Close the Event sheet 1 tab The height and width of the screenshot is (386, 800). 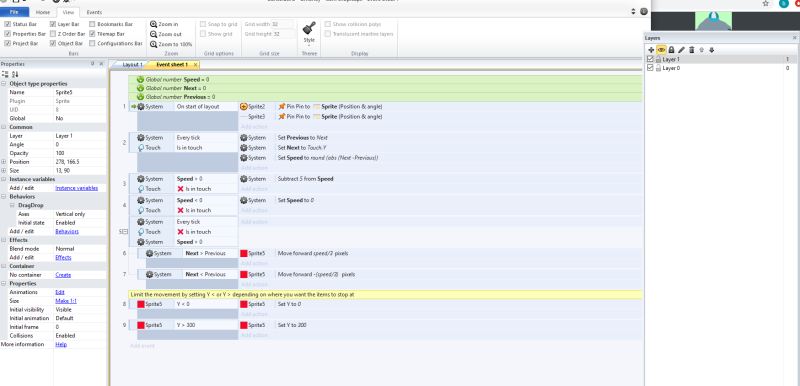(195, 65)
